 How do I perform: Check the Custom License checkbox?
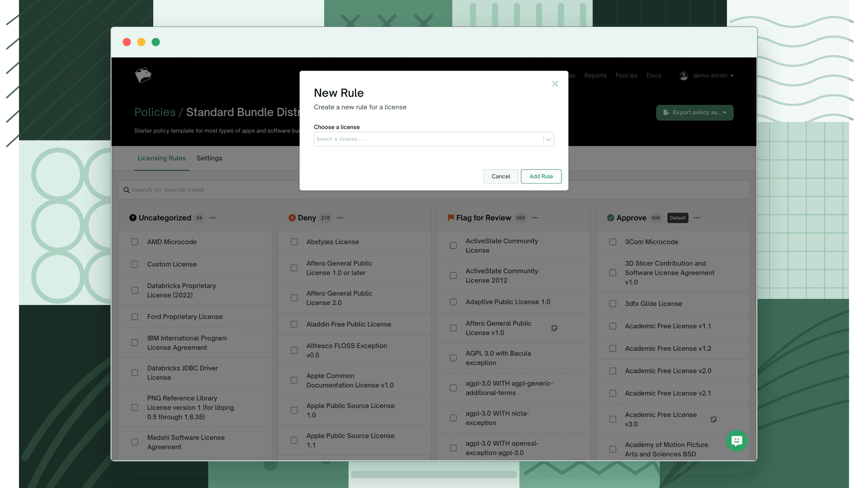134,264
